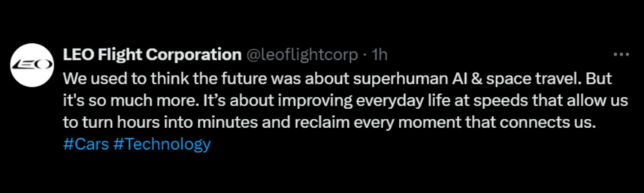The image size is (644, 193).
Task: Select the #Cars hashtag
Action: coord(86,144)
